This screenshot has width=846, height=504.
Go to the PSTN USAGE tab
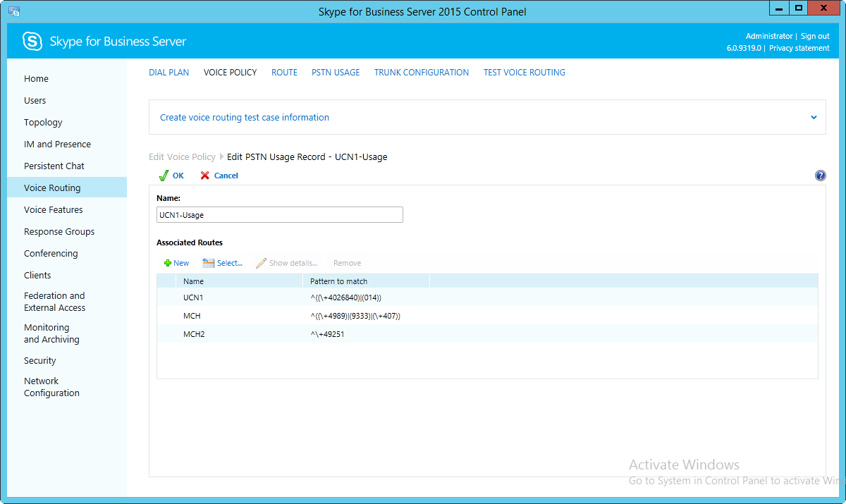click(x=336, y=73)
